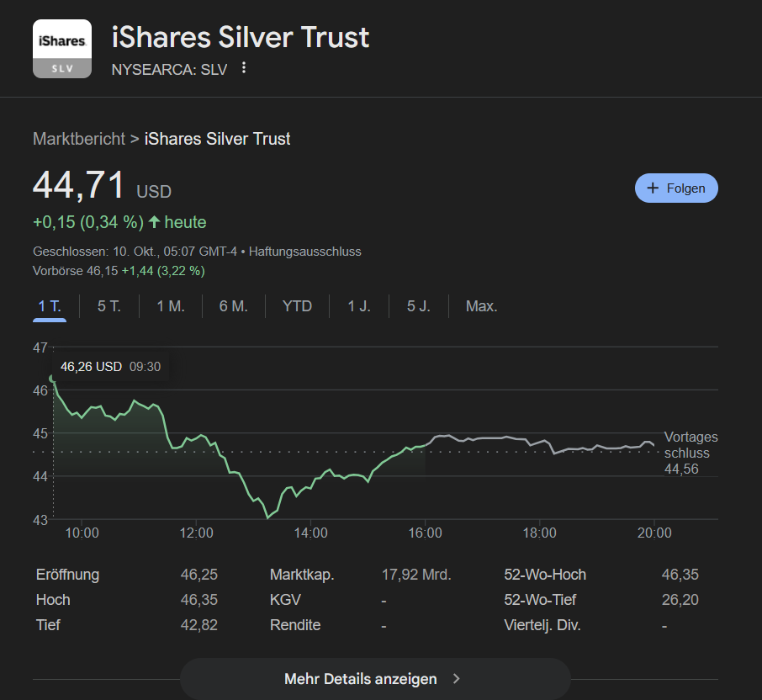Select the YTD chart range

click(x=297, y=306)
